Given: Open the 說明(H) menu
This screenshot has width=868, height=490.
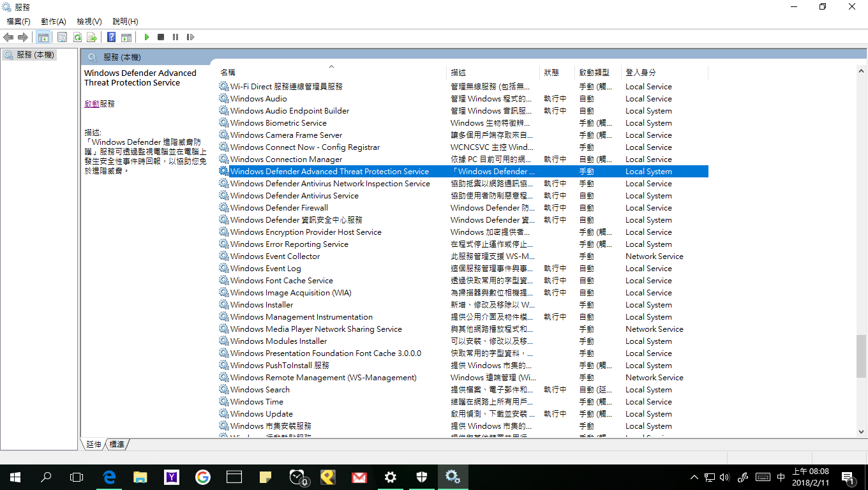Looking at the screenshot, I should [x=125, y=22].
